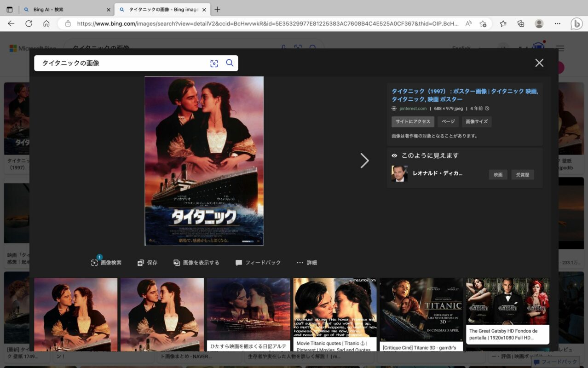Start 画像検索 visual search for this image
Image resolution: width=588 pixels, height=368 pixels.
[106, 263]
